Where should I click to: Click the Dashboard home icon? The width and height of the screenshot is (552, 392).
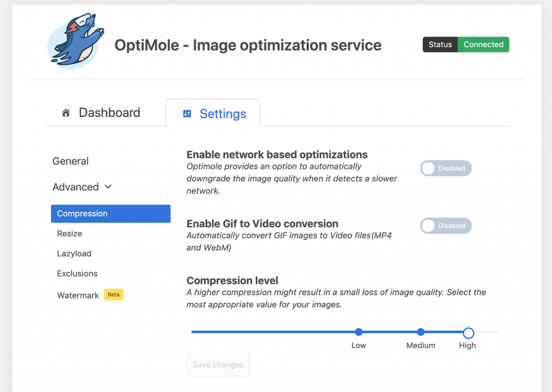[x=66, y=113]
